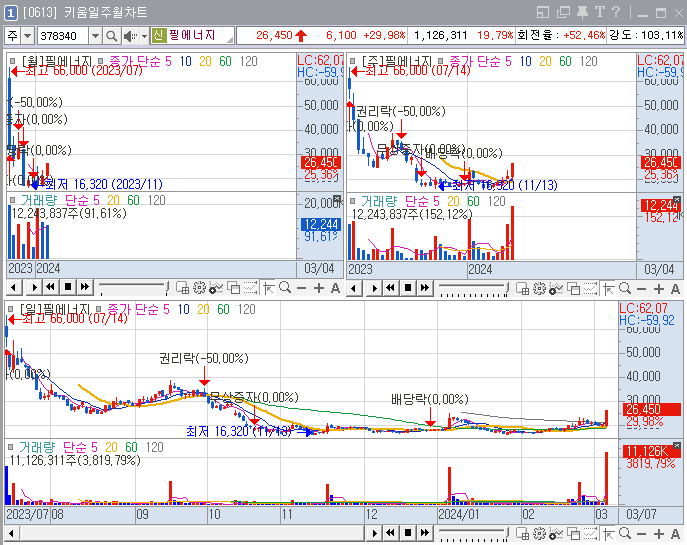Screen dimensions: 687x545
Task: Fast-forward the weekly chart playback
Action: coord(425,287)
